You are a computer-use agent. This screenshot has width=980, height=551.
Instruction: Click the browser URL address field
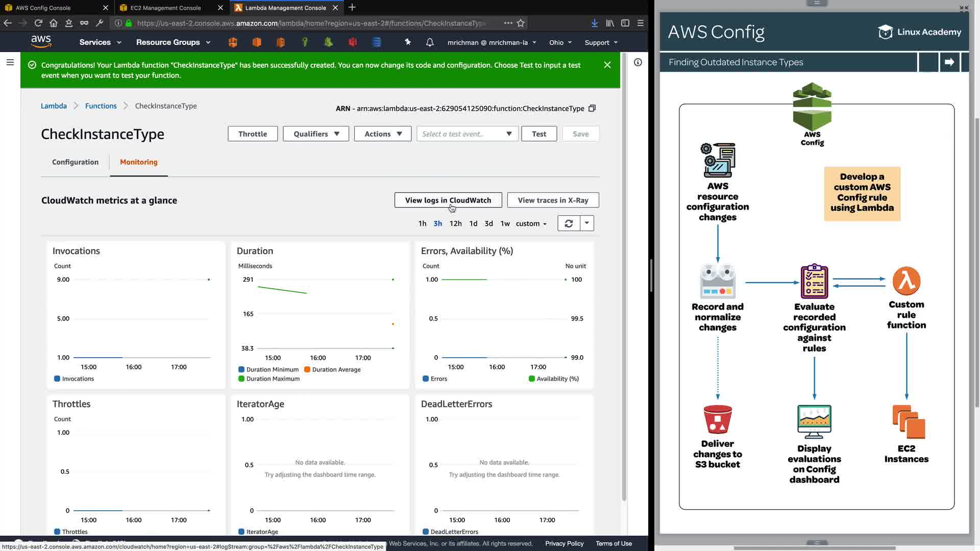311,23
